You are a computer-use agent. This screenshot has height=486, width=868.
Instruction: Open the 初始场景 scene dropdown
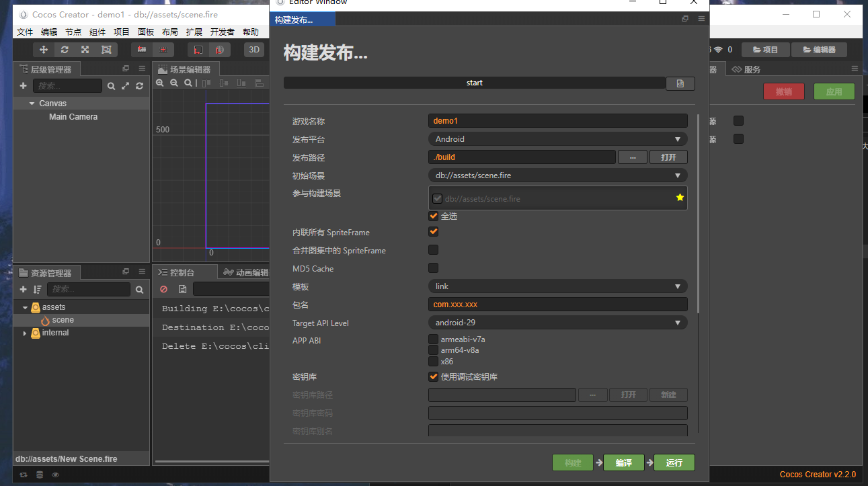558,175
